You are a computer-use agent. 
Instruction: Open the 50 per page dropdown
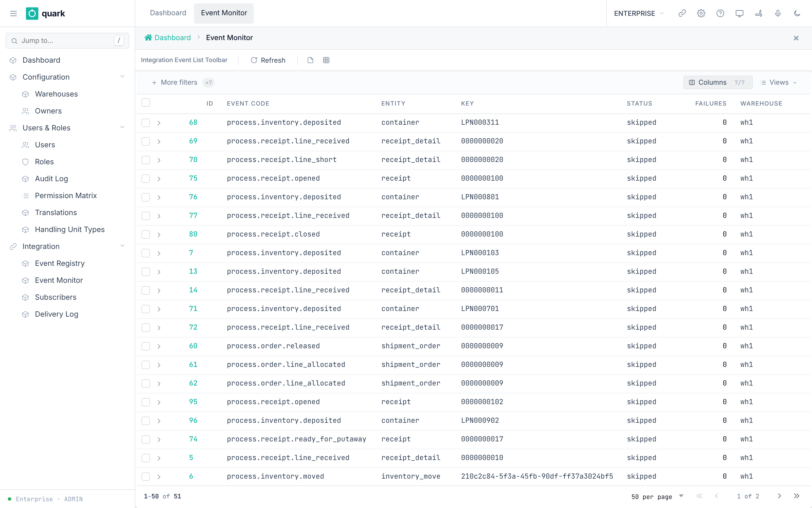(657, 496)
